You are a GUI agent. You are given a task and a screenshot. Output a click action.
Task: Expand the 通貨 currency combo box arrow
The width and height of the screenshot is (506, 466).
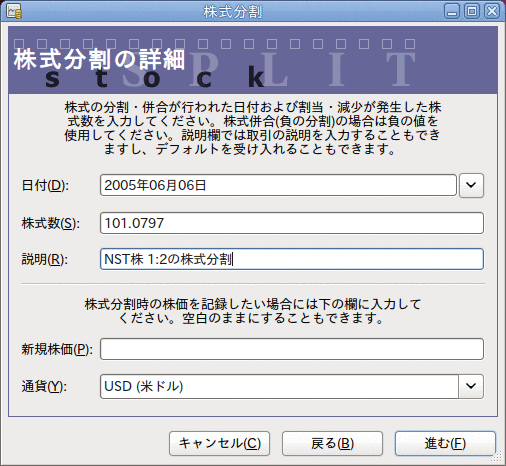pos(471,386)
